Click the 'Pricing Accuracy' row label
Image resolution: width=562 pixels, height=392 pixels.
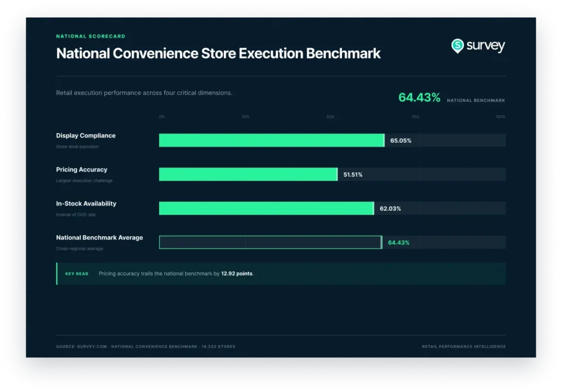click(82, 170)
